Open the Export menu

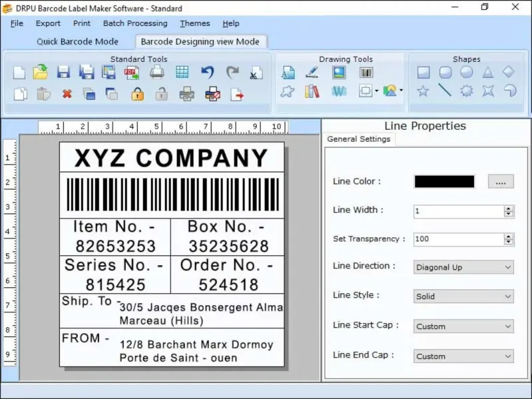[x=48, y=23]
